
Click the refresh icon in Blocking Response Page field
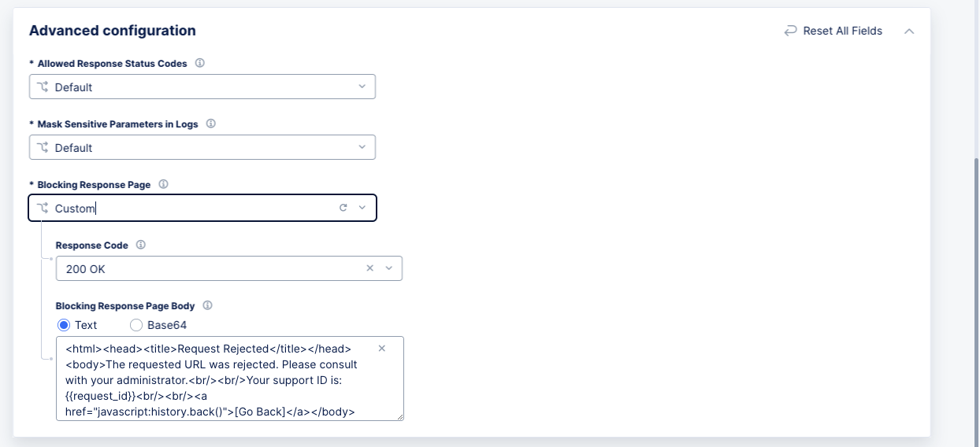coord(343,208)
